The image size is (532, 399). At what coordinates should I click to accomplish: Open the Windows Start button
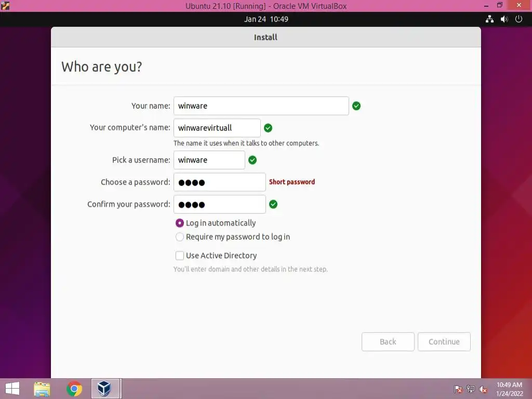tap(12, 389)
